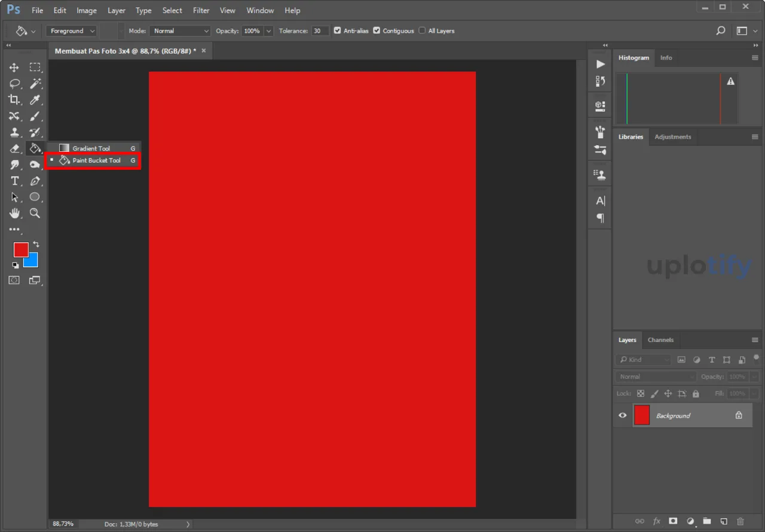Click the Delete layer trash icon
765x532 pixels.
[x=740, y=521]
